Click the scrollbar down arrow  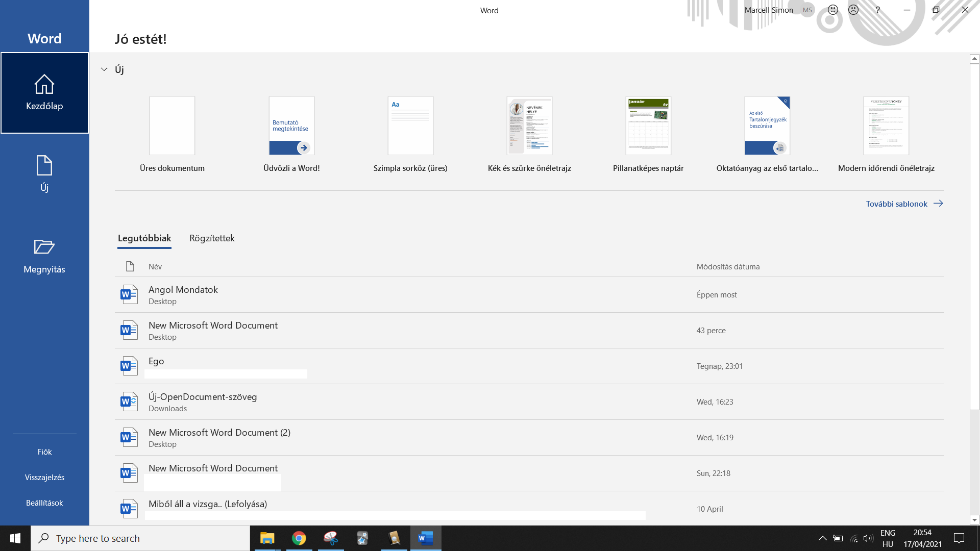974,520
